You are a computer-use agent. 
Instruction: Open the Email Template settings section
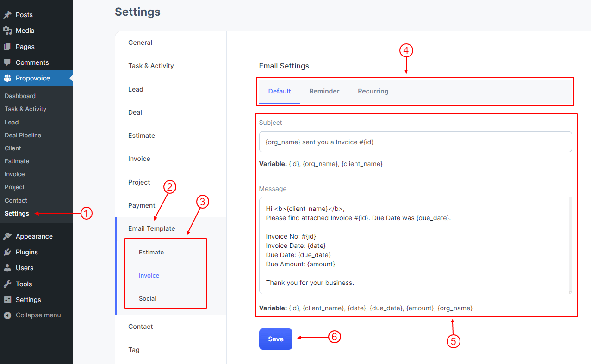[x=152, y=228]
